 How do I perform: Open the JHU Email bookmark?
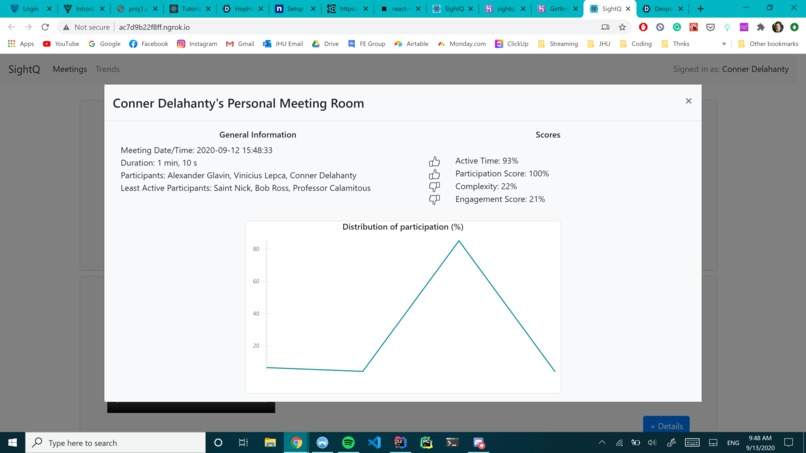[x=283, y=44]
